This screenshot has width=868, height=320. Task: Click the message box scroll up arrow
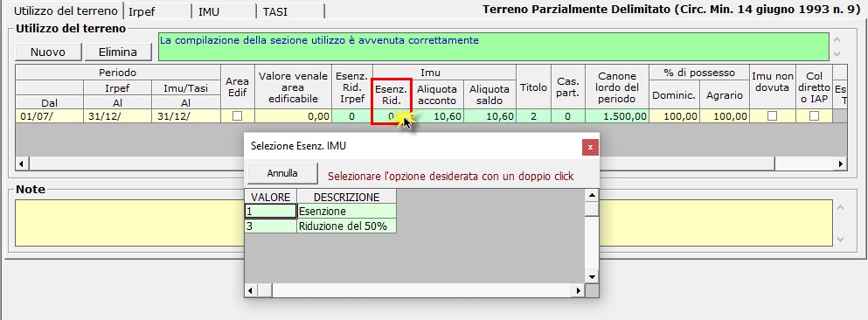coord(837,40)
